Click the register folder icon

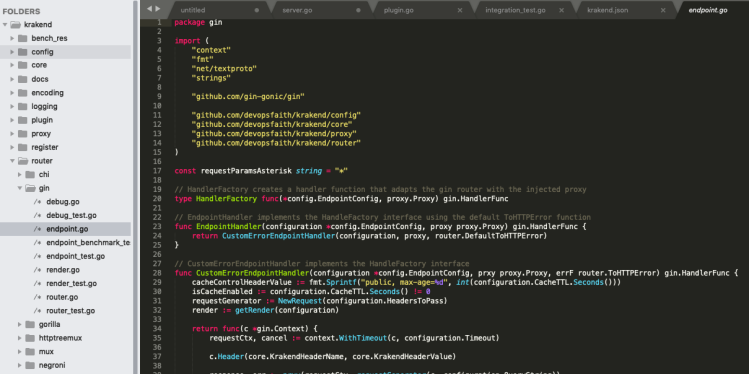(x=22, y=148)
